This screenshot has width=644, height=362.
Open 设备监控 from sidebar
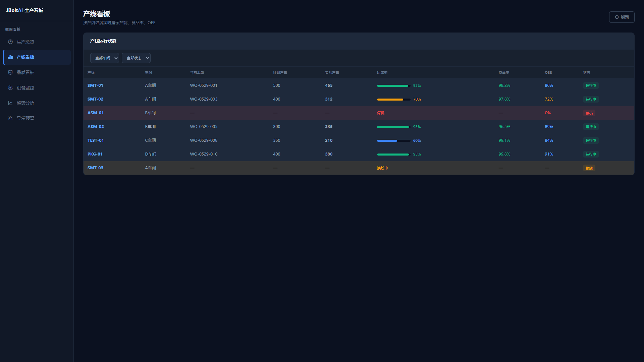click(x=37, y=88)
